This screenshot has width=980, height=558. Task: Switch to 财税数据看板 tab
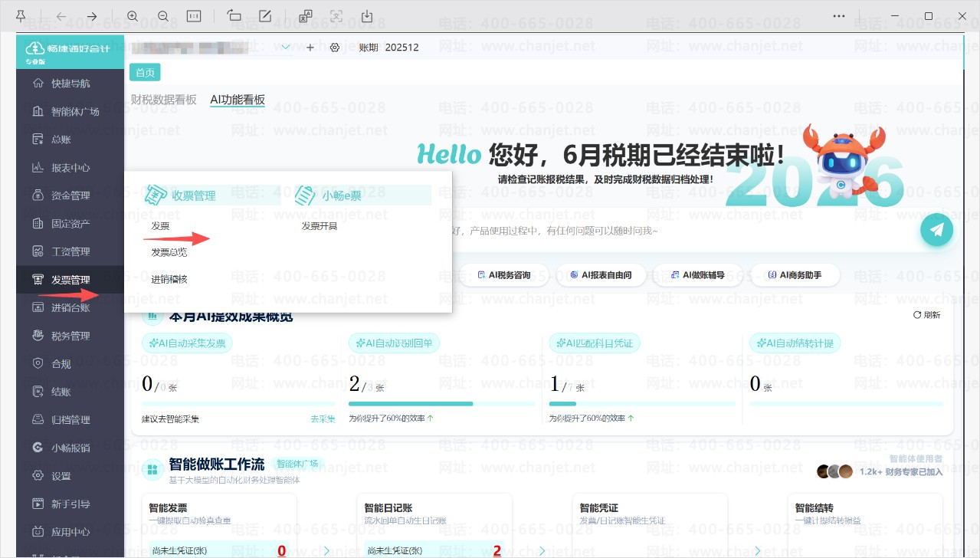click(164, 100)
